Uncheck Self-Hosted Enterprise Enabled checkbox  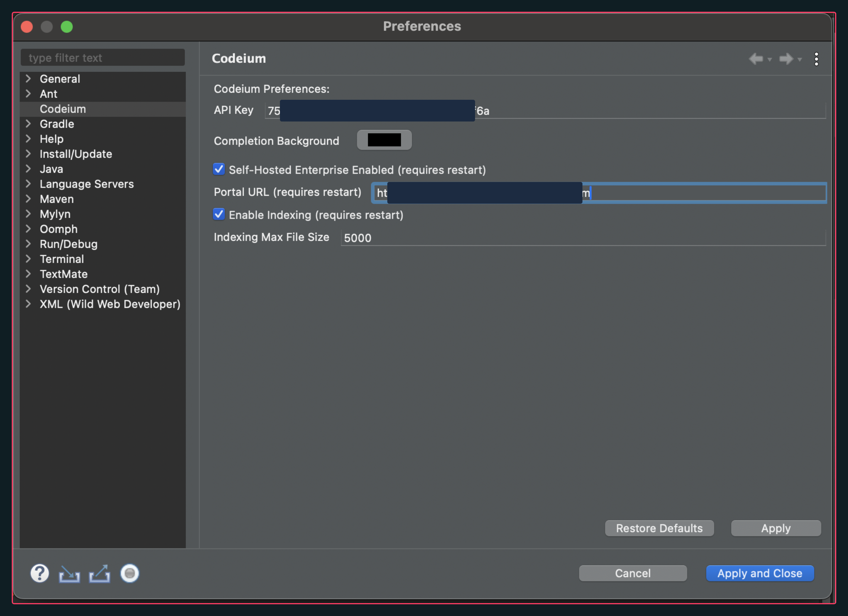coord(219,169)
